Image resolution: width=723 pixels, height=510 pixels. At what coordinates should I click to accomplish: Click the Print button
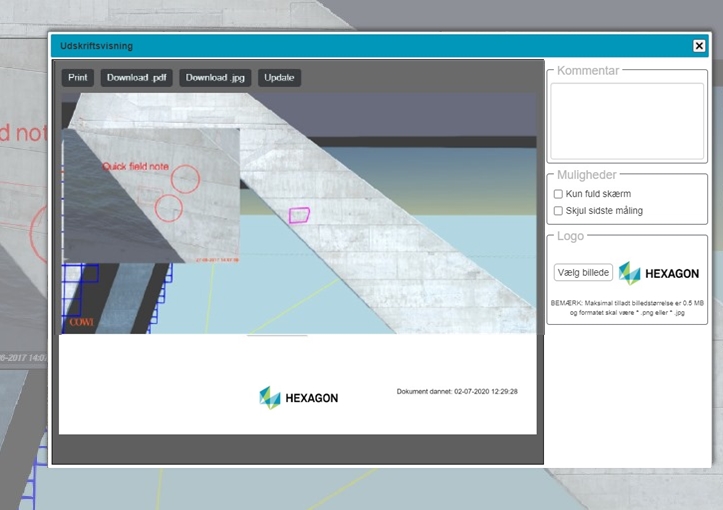pos(77,78)
